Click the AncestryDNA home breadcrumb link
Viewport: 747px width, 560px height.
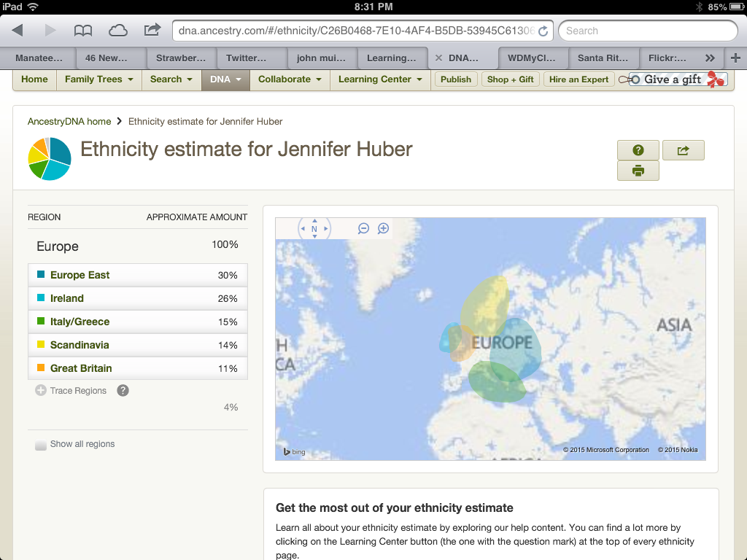69,122
